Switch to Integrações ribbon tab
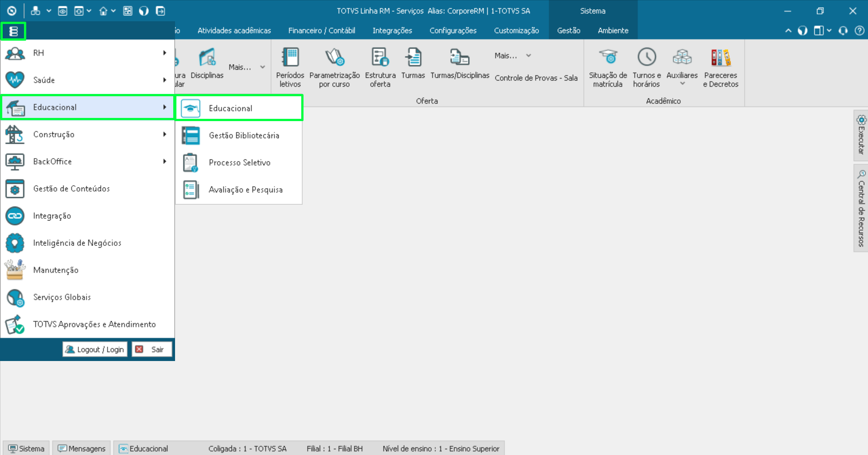 coord(392,31)
